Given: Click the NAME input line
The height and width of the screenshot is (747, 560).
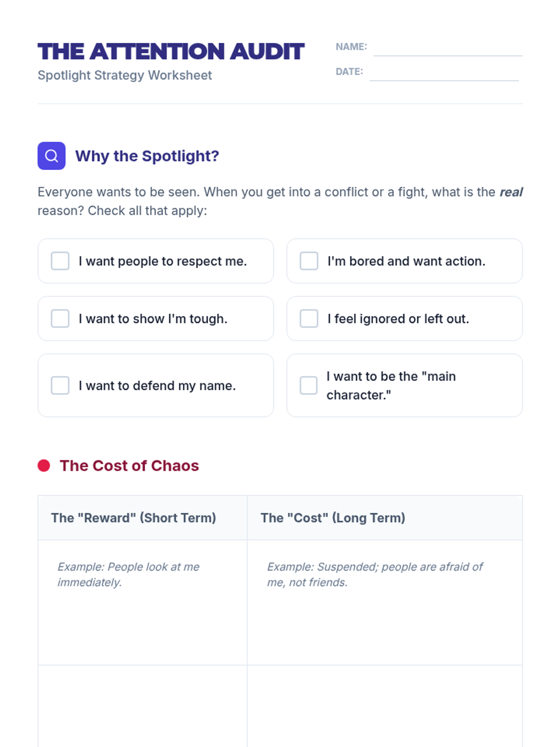Looking at the screenshot, I should (448, 49).
